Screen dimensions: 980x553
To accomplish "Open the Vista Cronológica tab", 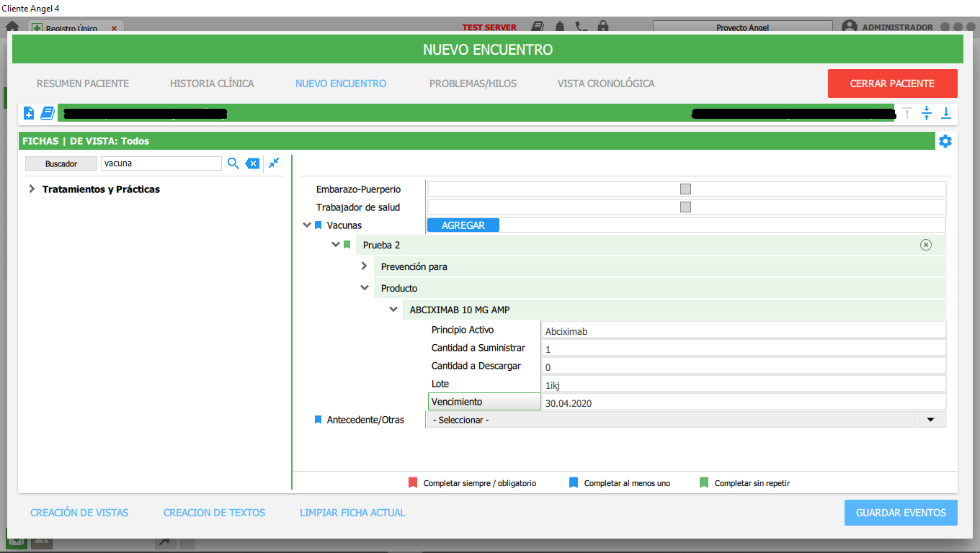I will pos(606,84).
